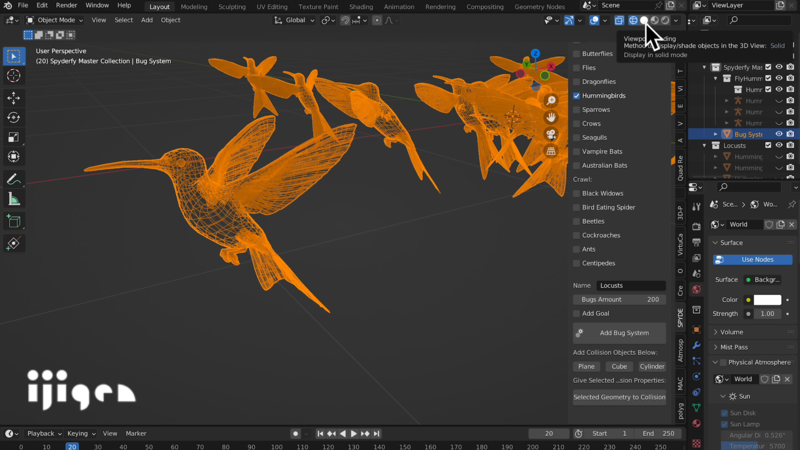
Task: Select the Add Cube tool
Action: point(14,221)
